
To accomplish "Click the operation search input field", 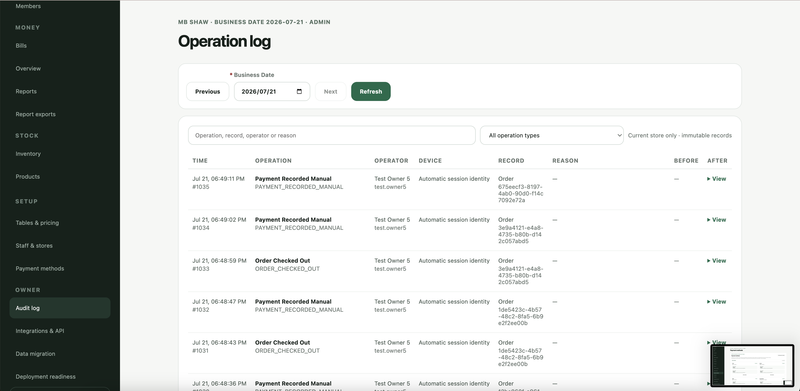I will coord(332,135).
